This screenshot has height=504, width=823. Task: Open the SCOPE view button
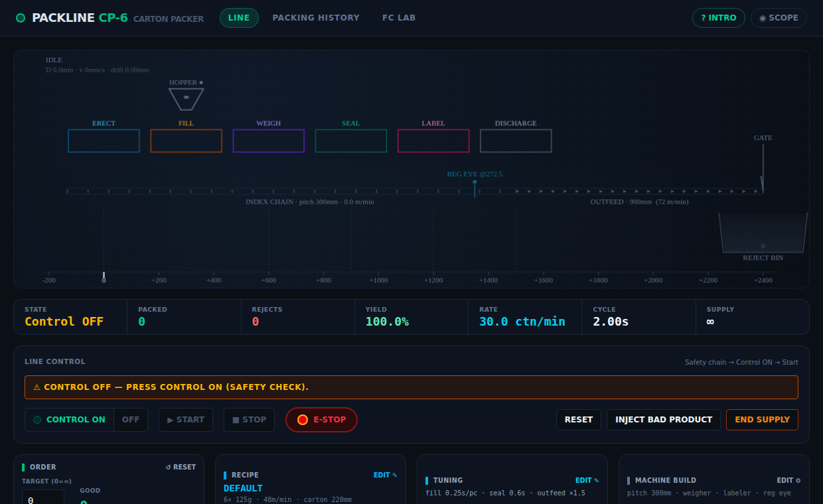pyautogui.click(x=779, y=18)
